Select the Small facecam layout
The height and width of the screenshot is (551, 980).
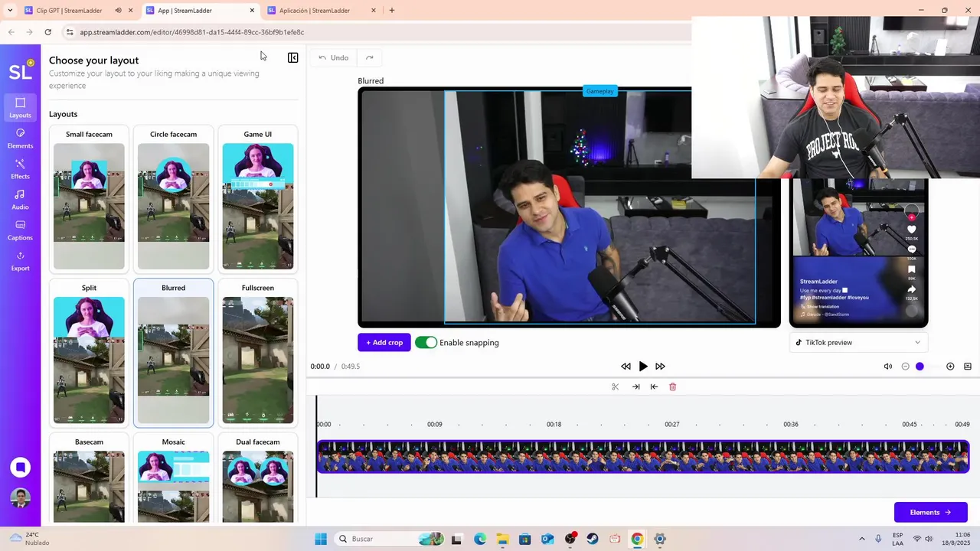pyautogui.click(x=89, y=199)
